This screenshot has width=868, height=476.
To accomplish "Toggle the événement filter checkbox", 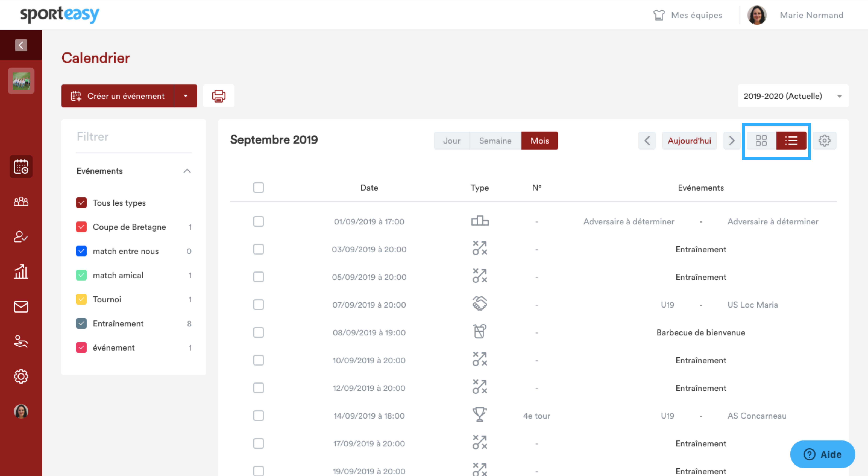I will [x=81, y=347].
